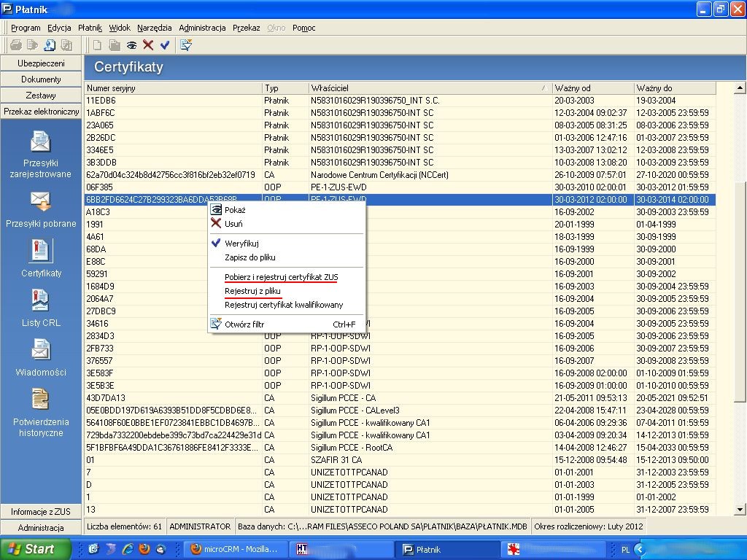The height and width of the screenshot is (560, 747).
Task: Open the Narzędzia menu
Action: [155, 28]
